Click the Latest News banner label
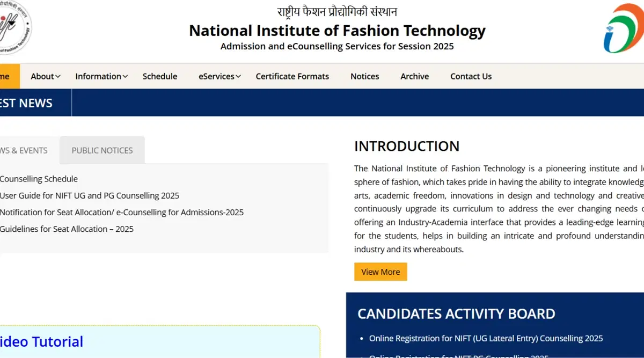Viewport: 644px width, 358px height. point(26,103)
